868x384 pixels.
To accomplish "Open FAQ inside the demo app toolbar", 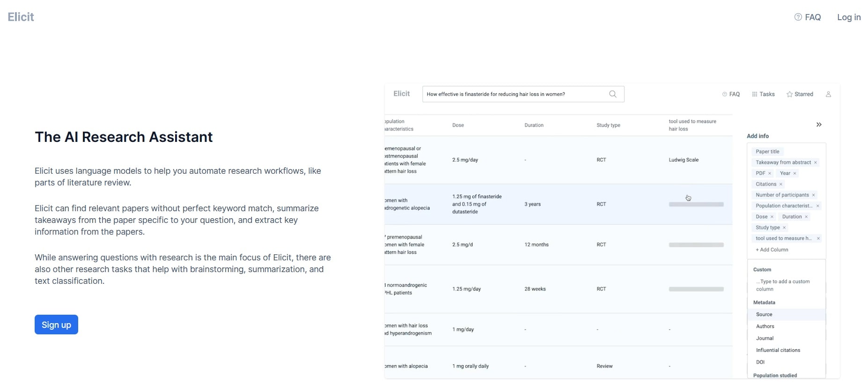I will [x=731, y=94].
